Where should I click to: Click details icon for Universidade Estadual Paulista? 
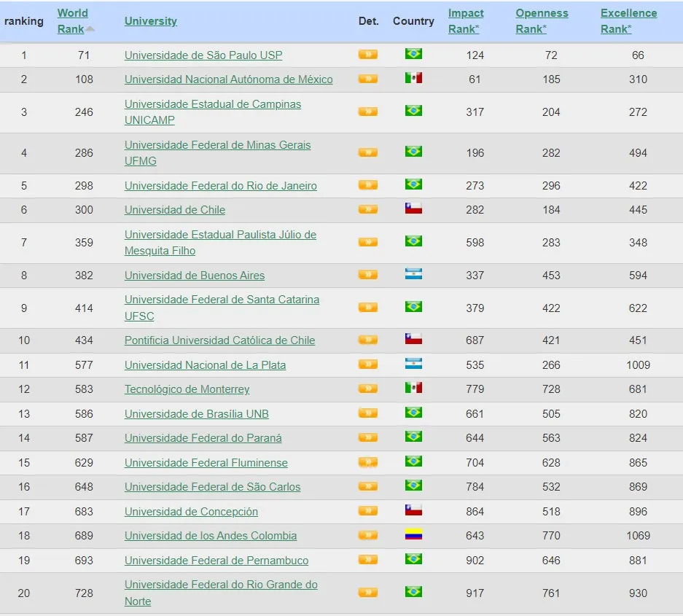tap(368, 242)
